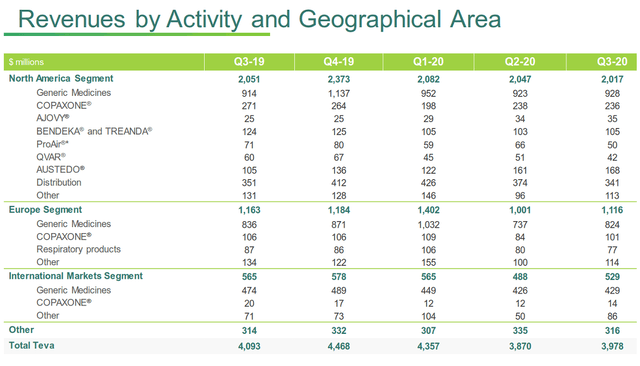
Task: Select the AUSTEDO row label
Action: tap(60, 169)
